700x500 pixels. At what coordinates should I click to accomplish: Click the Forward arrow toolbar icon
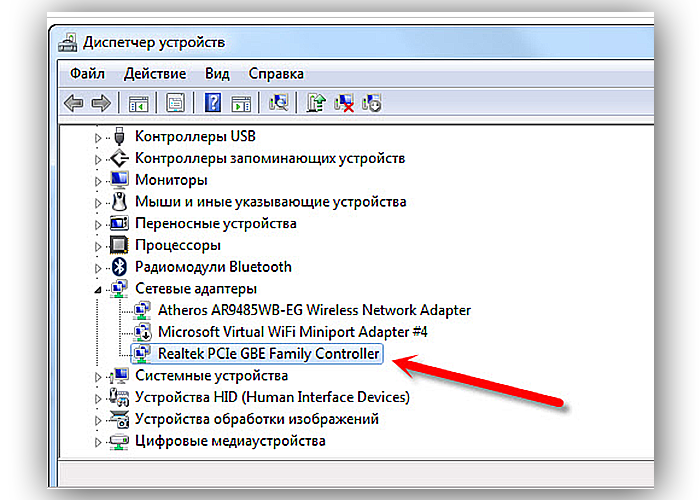click(101, 103)
